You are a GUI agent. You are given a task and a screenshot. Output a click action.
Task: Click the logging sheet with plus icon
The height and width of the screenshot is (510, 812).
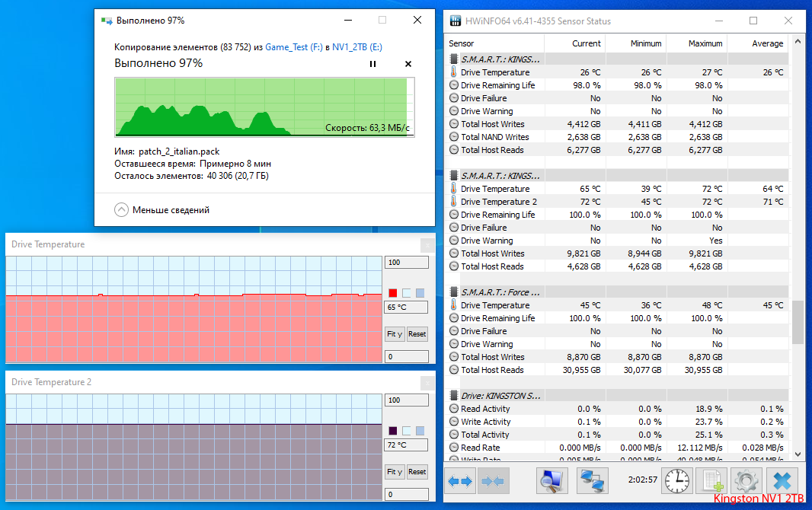pyautogui.click(x=712, y=481)
